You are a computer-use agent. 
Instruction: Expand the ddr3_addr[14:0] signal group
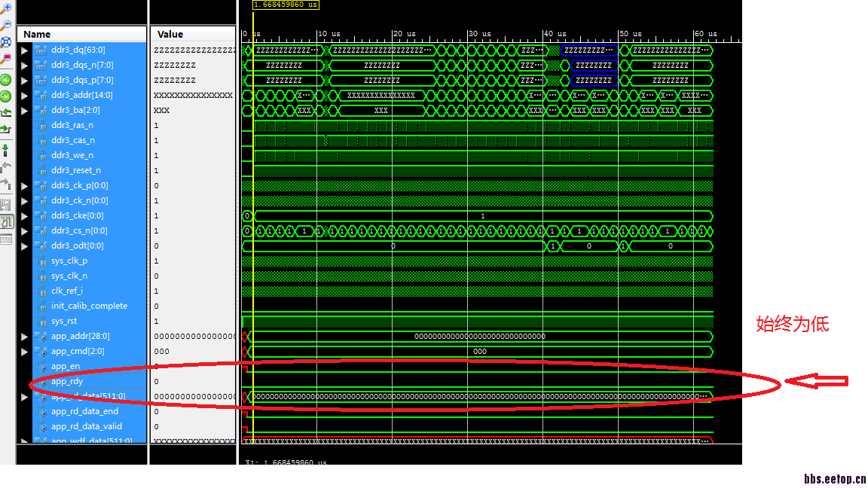pyautogui.click(x=24, y=96)
